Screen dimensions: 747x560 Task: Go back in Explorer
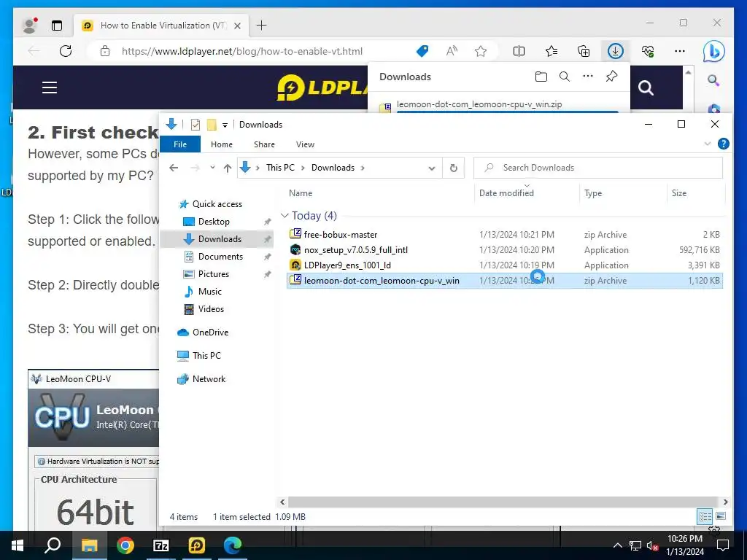pos(174,168)
